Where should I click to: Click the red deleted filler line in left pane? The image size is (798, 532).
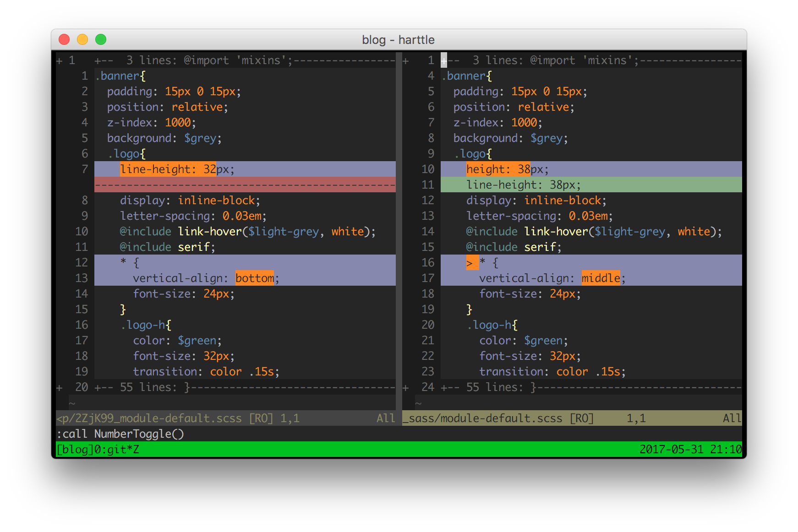(x=245, y=185)
